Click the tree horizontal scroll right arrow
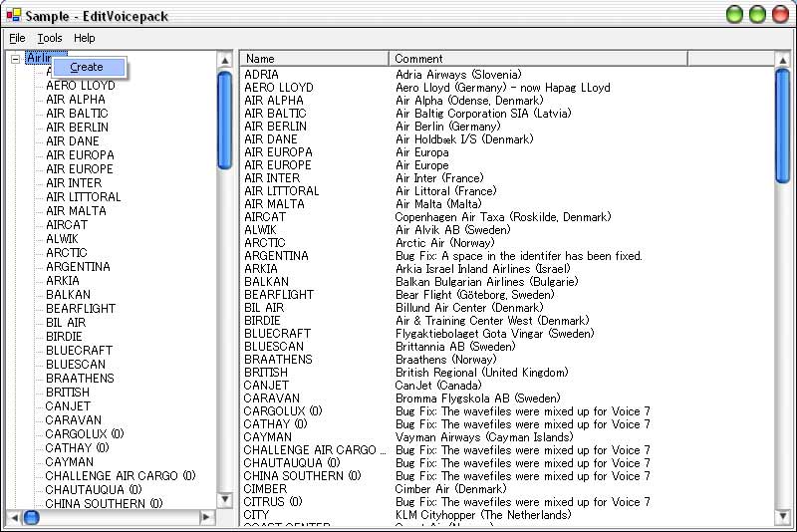Image resolution: width=797 pixels, height=532 pixels. [206, 517]
